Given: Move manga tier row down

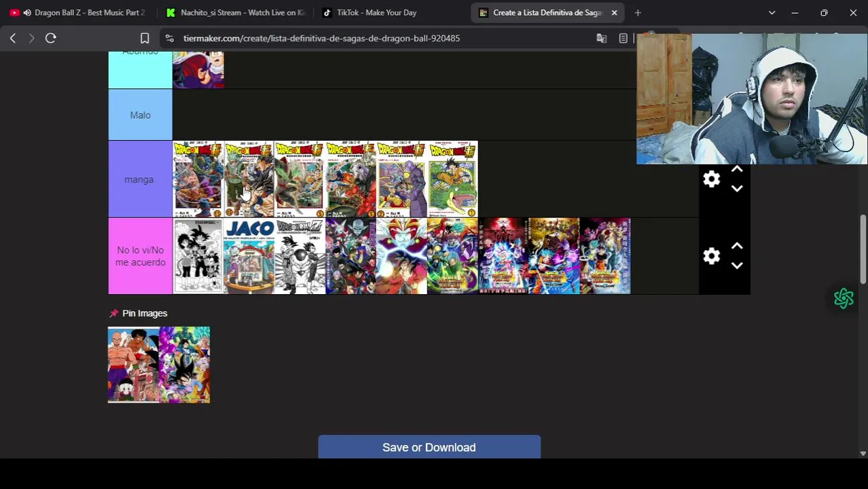Looking at the screenshot, I should [x=737, y=189].
